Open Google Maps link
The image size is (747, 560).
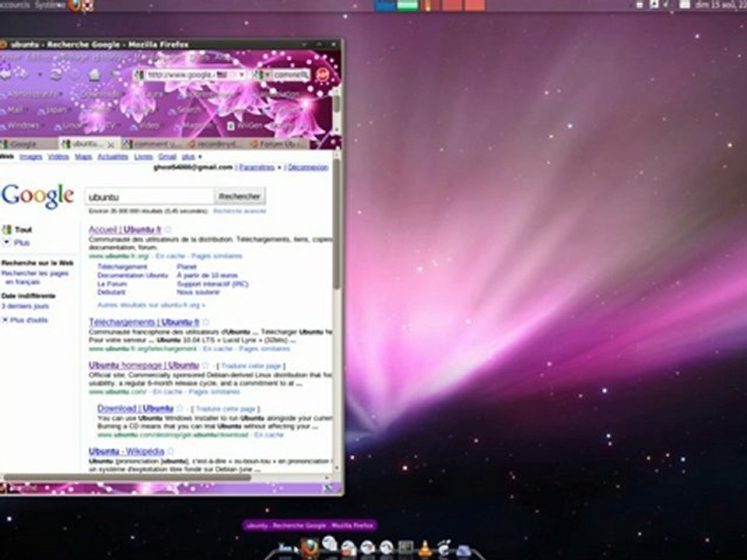coord(83,156)
